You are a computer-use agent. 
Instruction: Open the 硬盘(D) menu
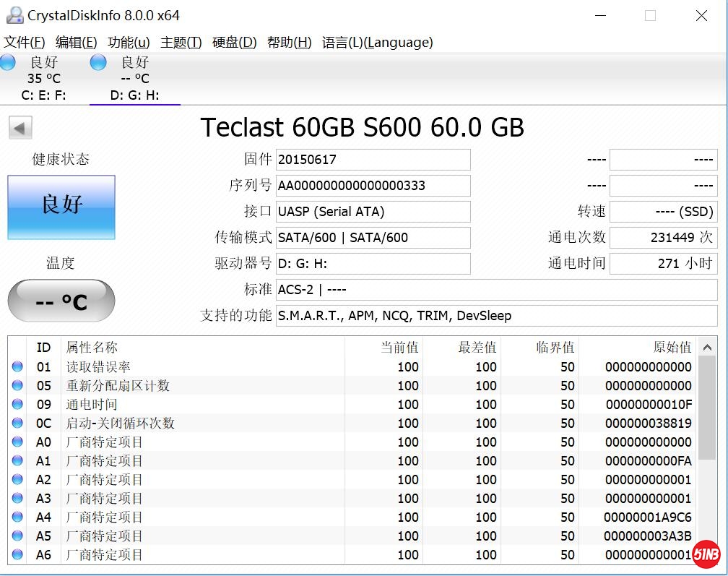coord(234,43)
